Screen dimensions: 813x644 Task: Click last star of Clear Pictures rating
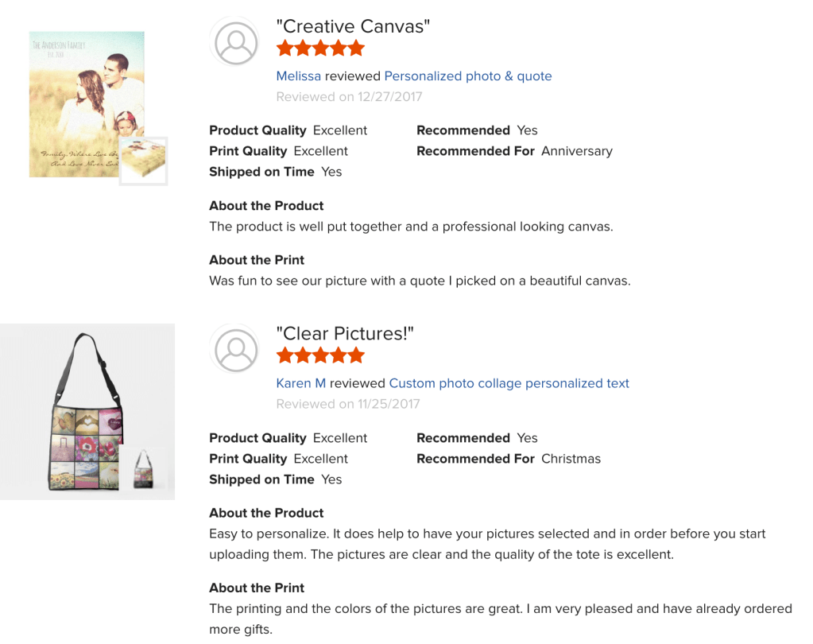[355, 355]
